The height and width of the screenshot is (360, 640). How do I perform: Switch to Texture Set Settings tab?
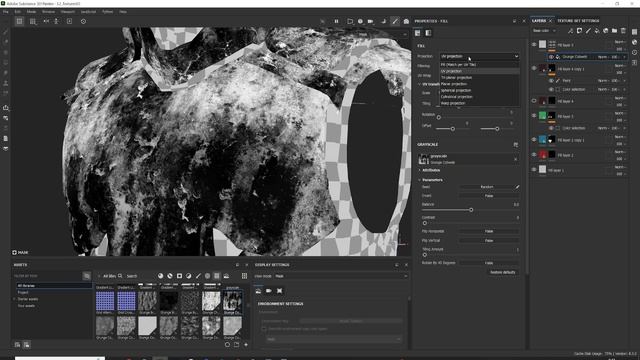click(x=578, y=21)
